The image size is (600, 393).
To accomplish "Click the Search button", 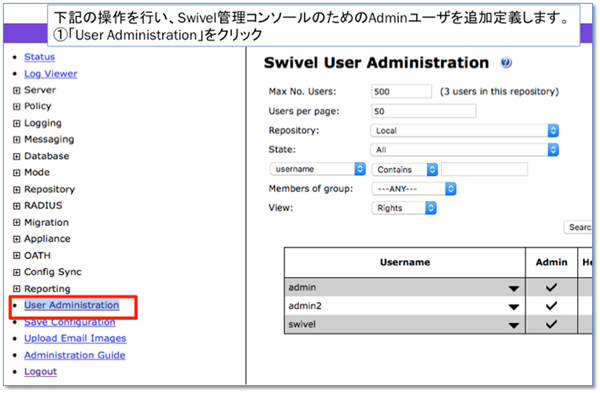I will (x=578, y=227).
